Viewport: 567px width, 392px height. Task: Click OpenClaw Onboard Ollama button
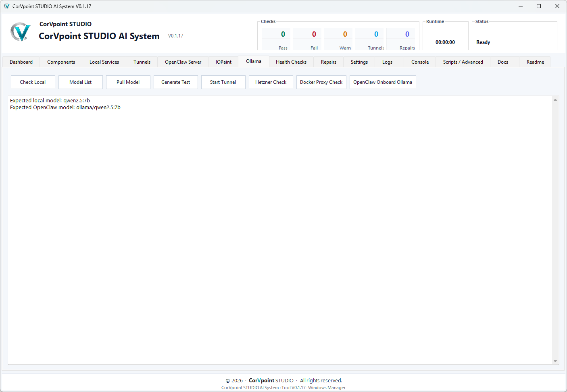tap(383, 82)
